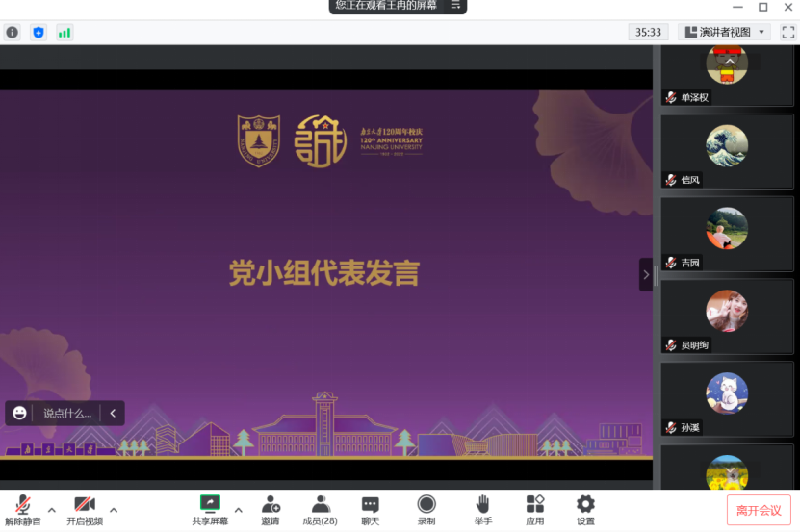Open the 聊天 chat panel
The width and height of the screenshot is (800, 532).
371,509
